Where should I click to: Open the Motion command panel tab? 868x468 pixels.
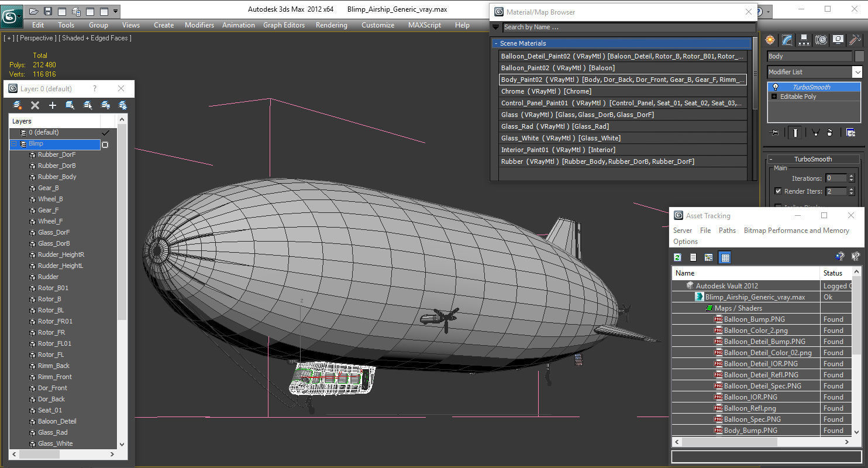click(x=821, y=40)
